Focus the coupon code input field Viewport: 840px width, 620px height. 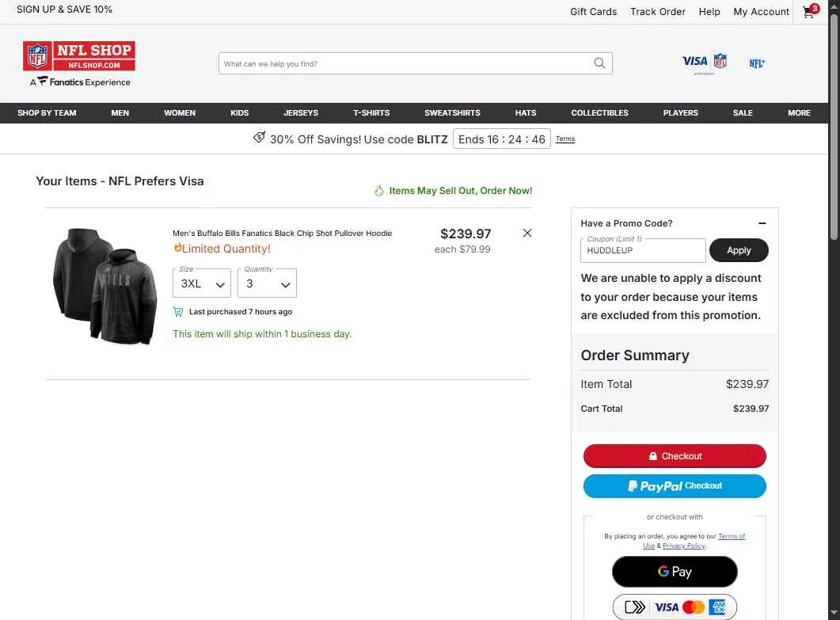click(643, 251)
